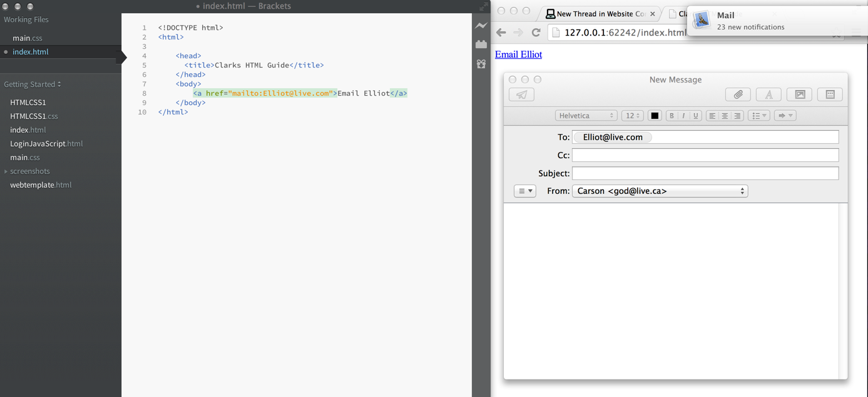Screen dimensions: 868x397
Task: Go back in the browser
Action: point(501,33)
